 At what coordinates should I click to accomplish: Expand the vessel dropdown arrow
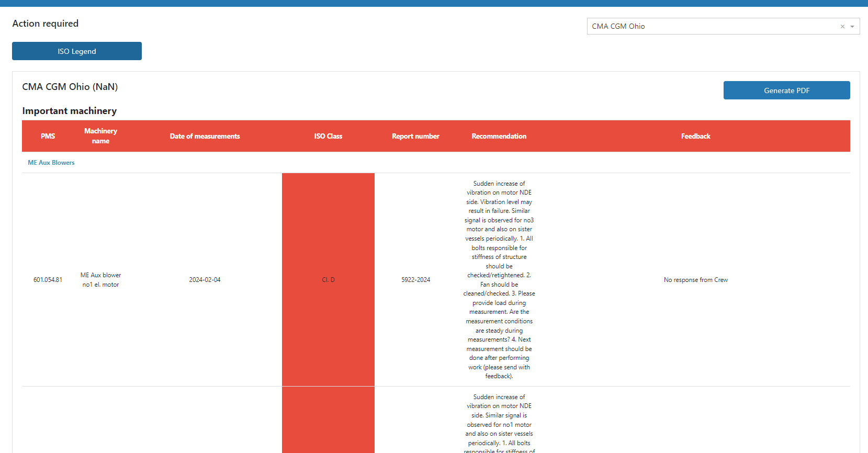[x=852, y=27]
